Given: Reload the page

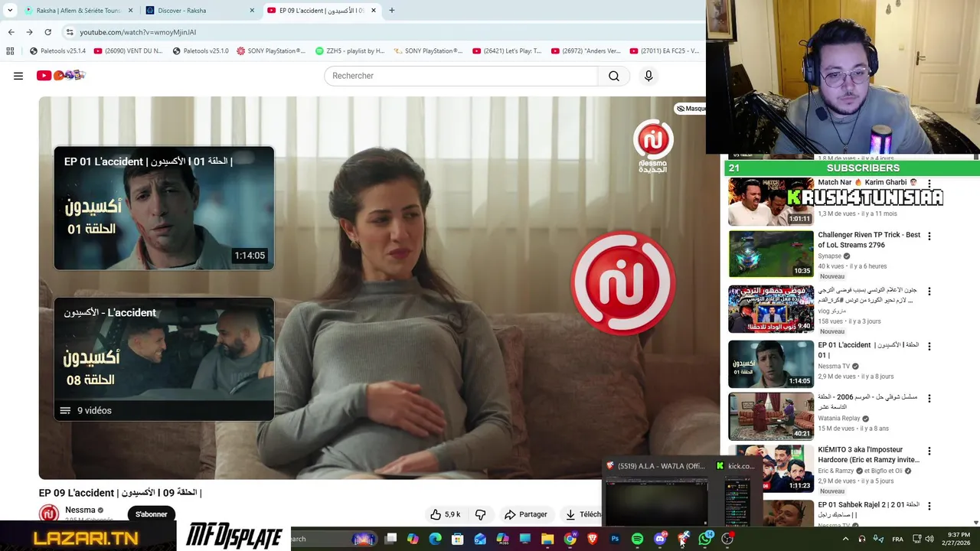Looking at the screenshot, I should click(47, 32).
